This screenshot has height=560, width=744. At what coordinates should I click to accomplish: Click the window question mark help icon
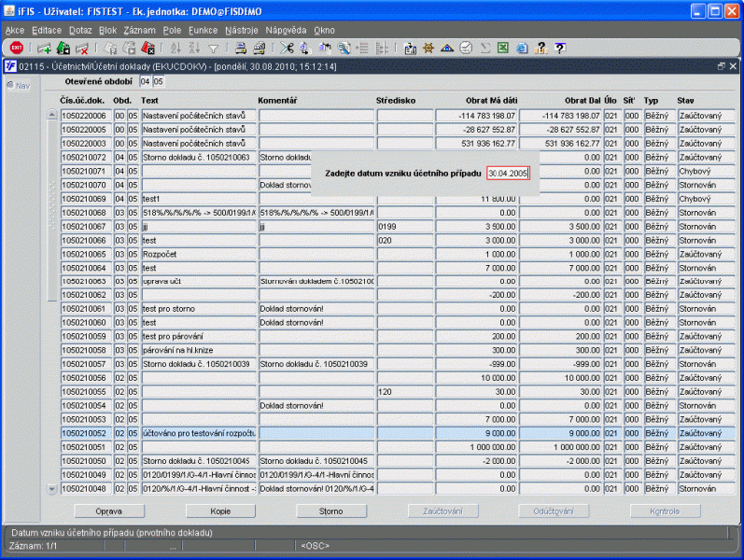coord(560,48)
